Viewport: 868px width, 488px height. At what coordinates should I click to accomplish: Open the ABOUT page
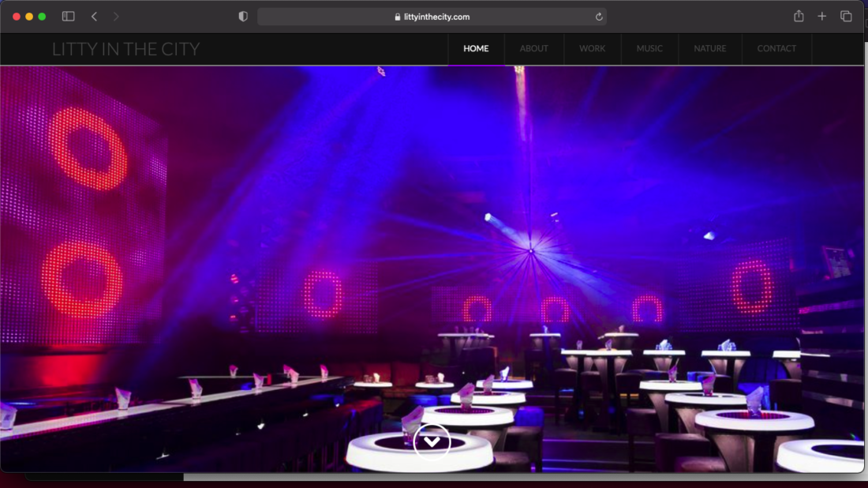(533, 49)
